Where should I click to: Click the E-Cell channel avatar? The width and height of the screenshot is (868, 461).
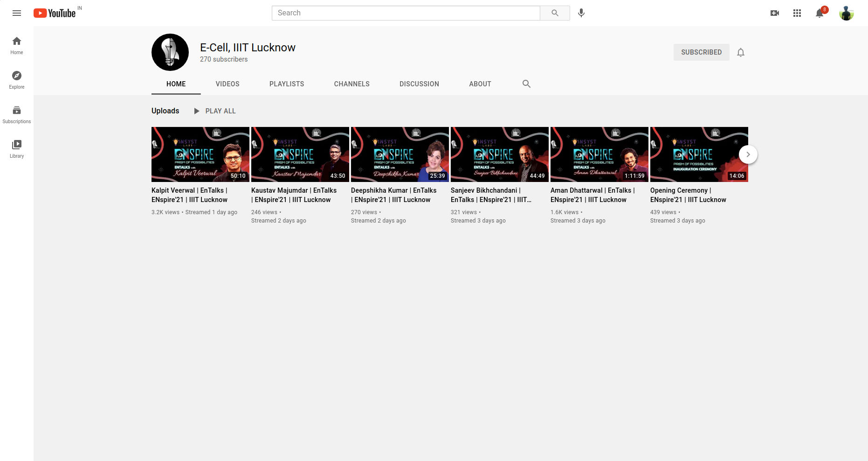(x=170, y=52)
